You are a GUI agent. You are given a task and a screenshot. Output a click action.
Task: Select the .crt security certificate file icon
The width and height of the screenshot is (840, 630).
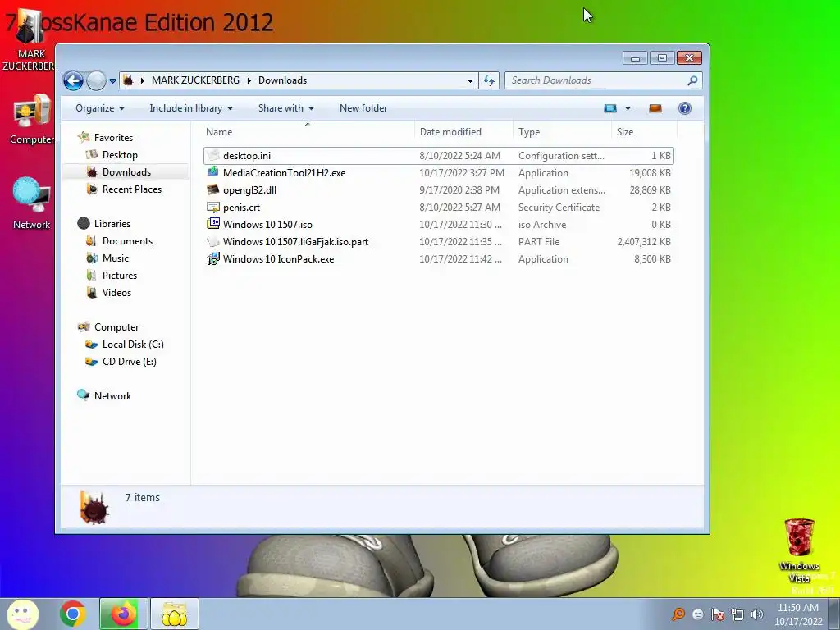tap(213, 207)
